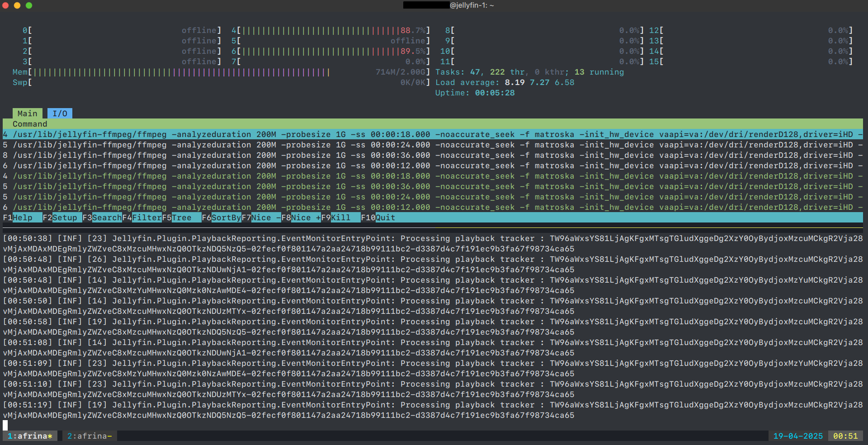Click F8 Nice plus to raise niceness

click(306, 218)
